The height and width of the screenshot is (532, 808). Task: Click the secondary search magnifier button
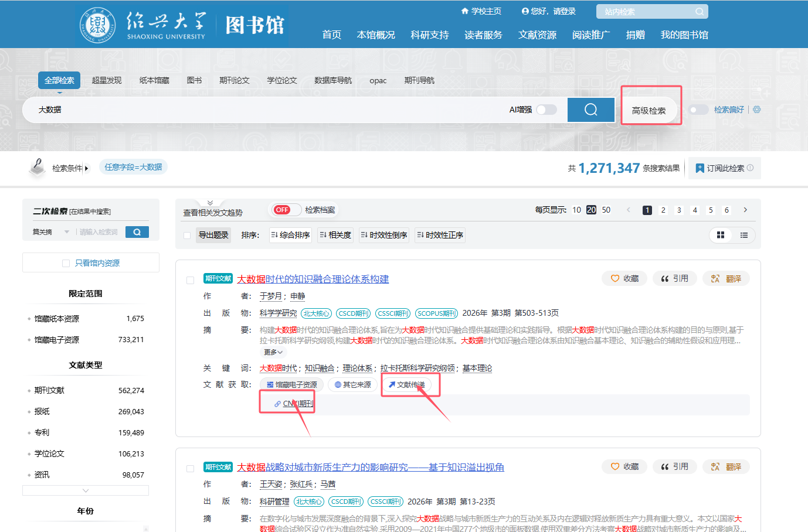137,232
